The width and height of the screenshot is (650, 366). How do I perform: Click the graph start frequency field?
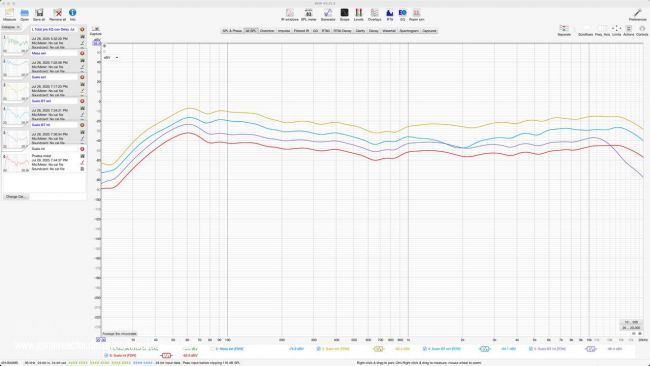tap(101, 340)
